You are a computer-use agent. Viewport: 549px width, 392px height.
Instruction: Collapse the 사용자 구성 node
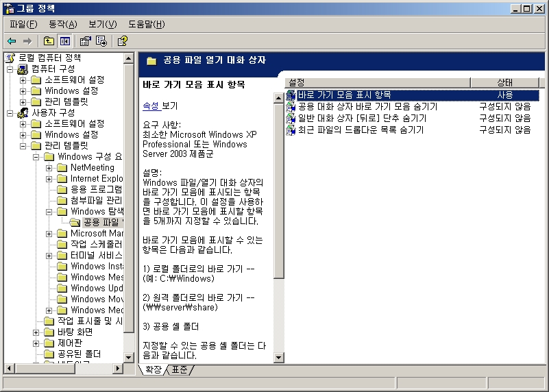click(x=10, y=113)
